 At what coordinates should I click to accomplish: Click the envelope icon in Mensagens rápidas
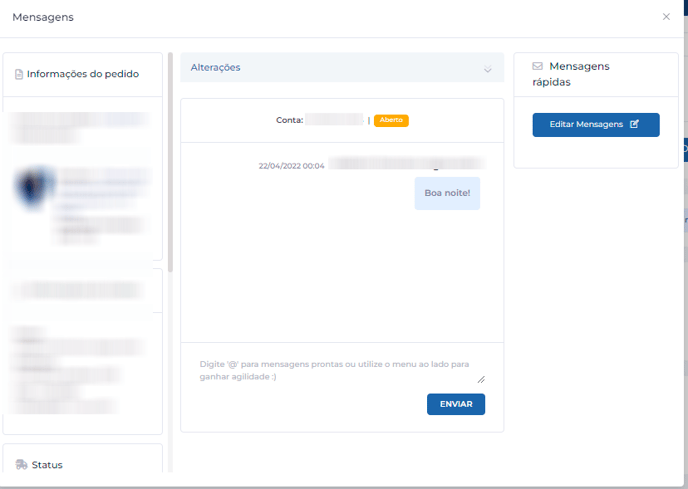click(537, 66)
